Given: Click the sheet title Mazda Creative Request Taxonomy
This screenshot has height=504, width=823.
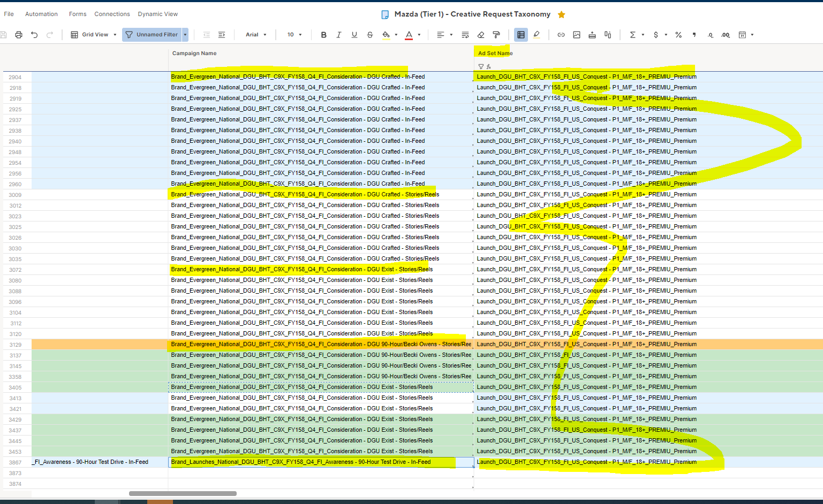Looking at the screenshot, I should (x=472, y=14).
